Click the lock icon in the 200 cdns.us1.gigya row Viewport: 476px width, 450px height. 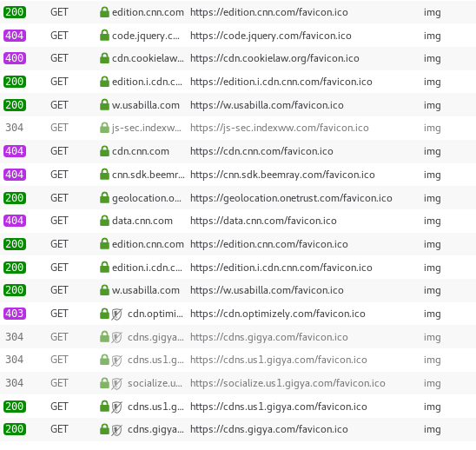click(x=104, y=407)
